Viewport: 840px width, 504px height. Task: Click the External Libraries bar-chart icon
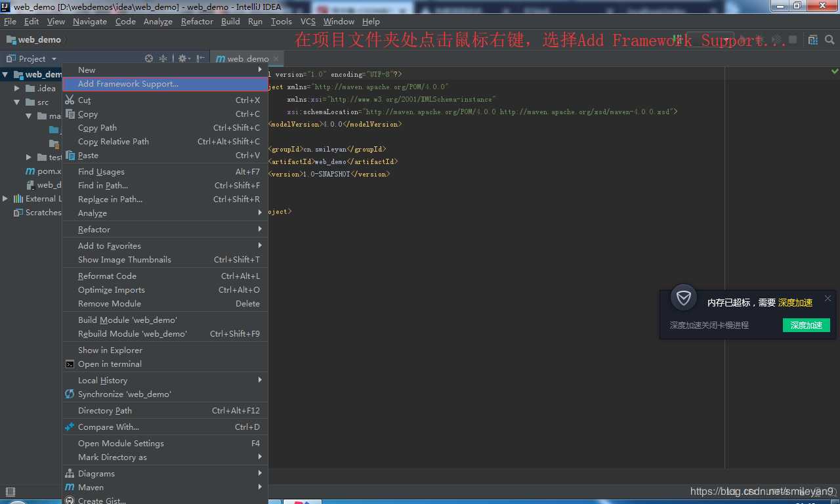tap(18, 198)
